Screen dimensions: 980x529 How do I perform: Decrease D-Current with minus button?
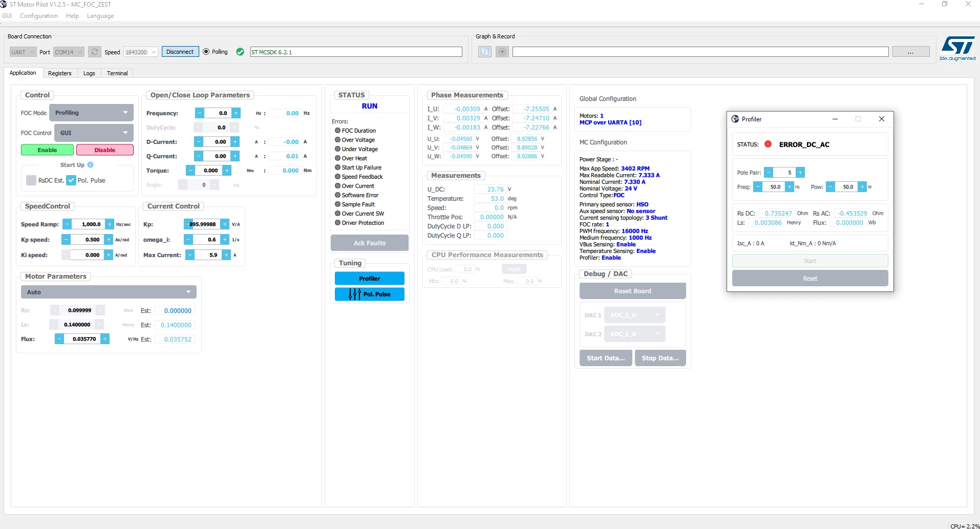point(199,142)
